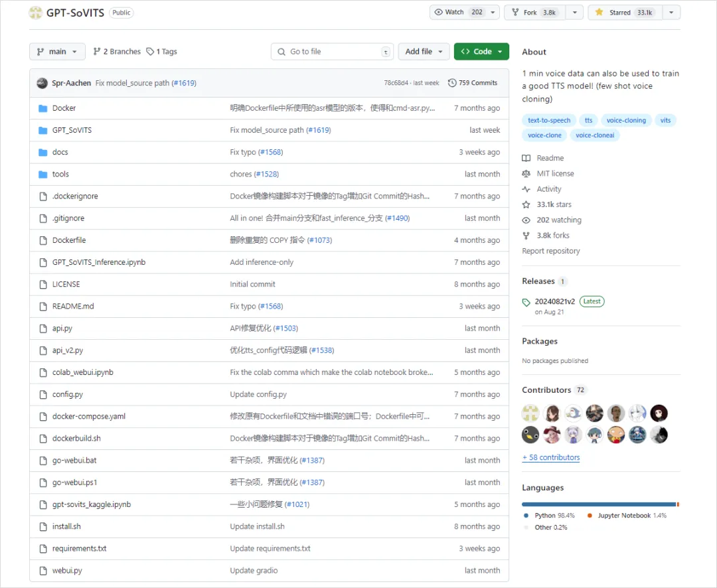This screenshot has width=717, height=588.
Task: Open the text-to-speech topic tag
Action: [x=549, y=120]
